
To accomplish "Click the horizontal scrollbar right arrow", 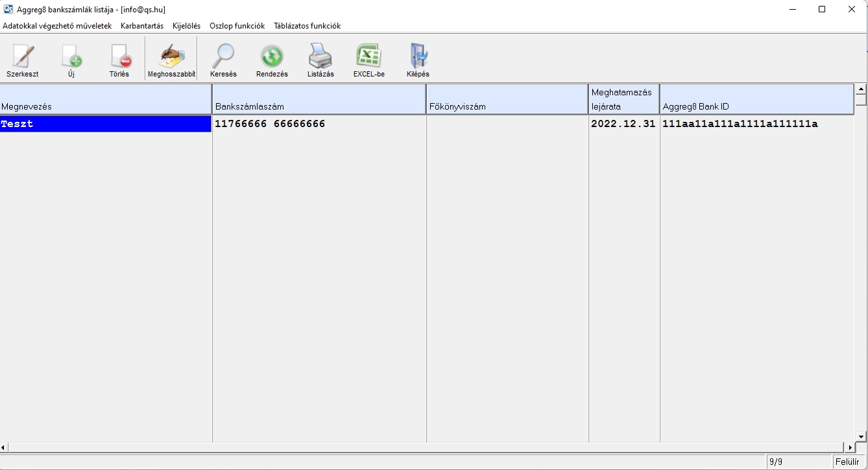I will tap(850, 447).
